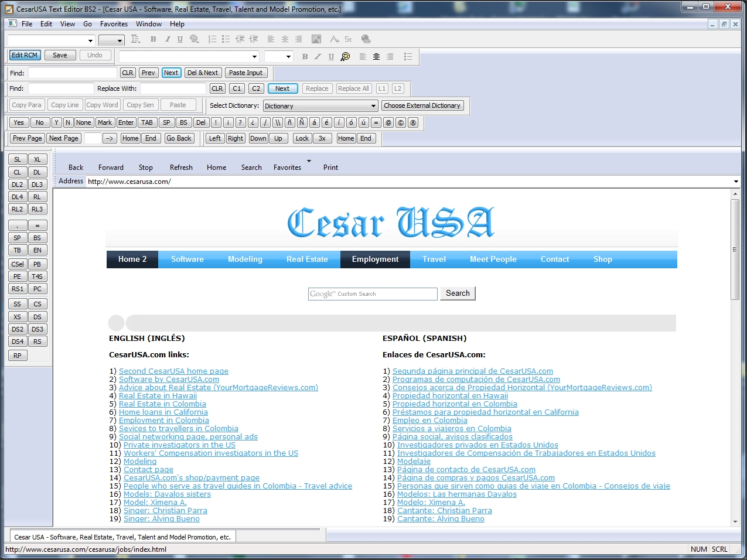Click the numbered list icon
This screenshot has height=560, width=747.
(212, 39)
